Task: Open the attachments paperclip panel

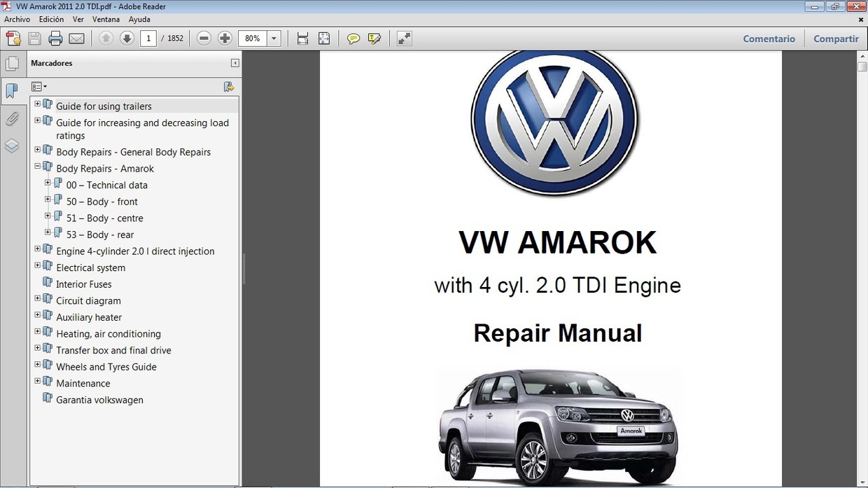Action: coord(12,118)
